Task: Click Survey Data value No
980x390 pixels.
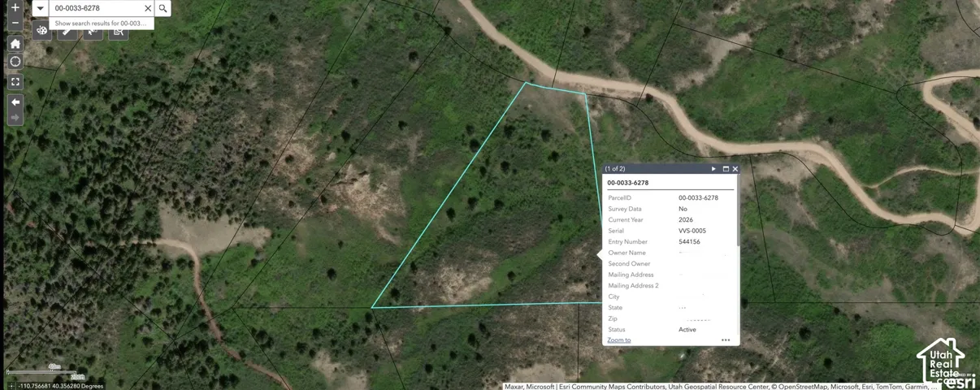Action: (x=683, y=209)
